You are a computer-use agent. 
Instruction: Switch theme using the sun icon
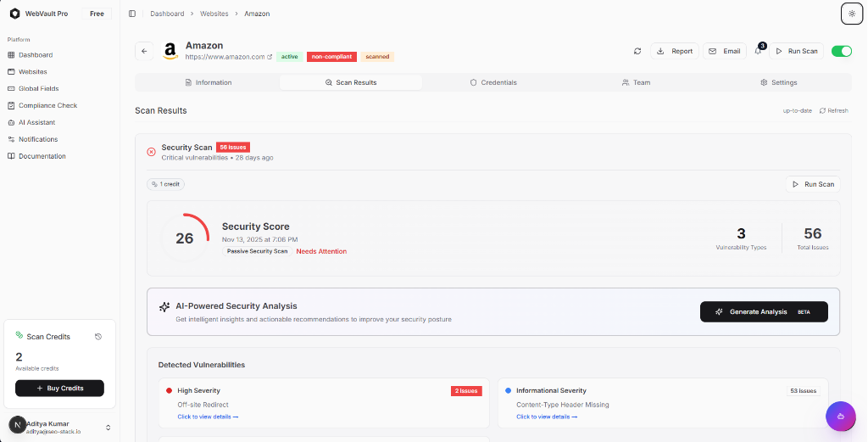tap(851, 14)
